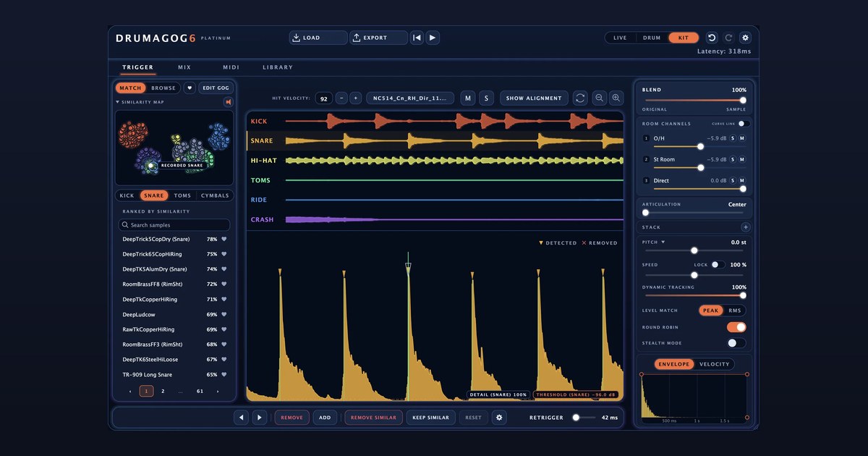The height and width of the screenshot is (456, 868).
Task: Click the orange speaker icon above the similarity map
Action: [228, 102]
